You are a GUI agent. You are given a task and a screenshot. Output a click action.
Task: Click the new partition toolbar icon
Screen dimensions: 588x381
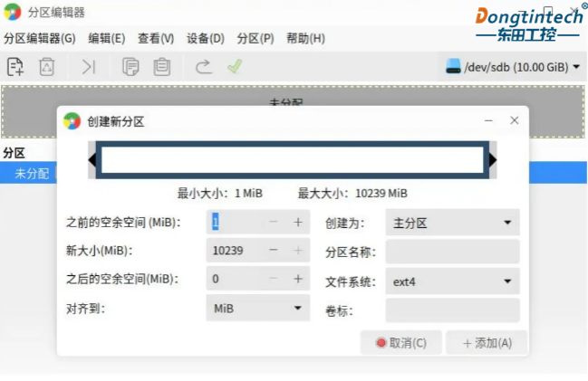tap(15, 67)
